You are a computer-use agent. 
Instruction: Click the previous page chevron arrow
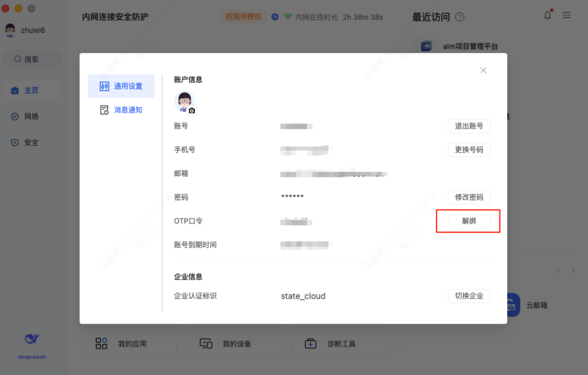[558, 270]
